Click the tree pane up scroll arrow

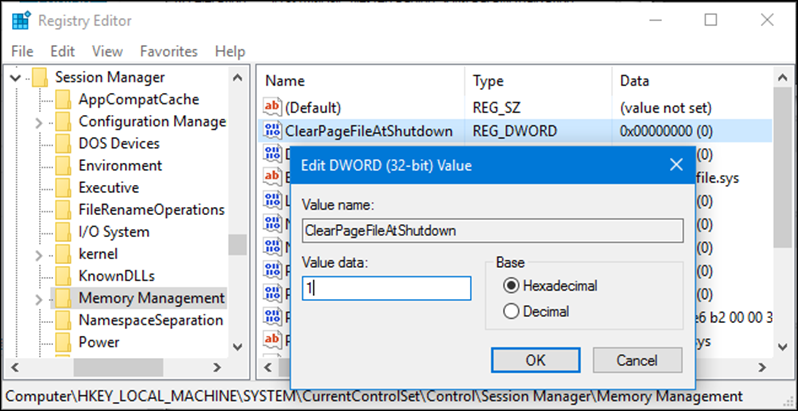coord(237,78)
